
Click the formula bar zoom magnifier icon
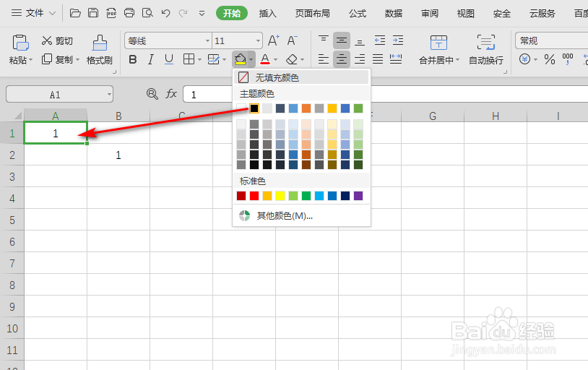click(x=152, y=94)
